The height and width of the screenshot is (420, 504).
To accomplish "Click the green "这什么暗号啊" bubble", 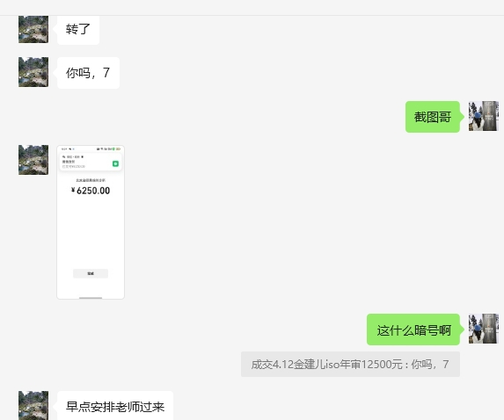I will coord(413,329).
